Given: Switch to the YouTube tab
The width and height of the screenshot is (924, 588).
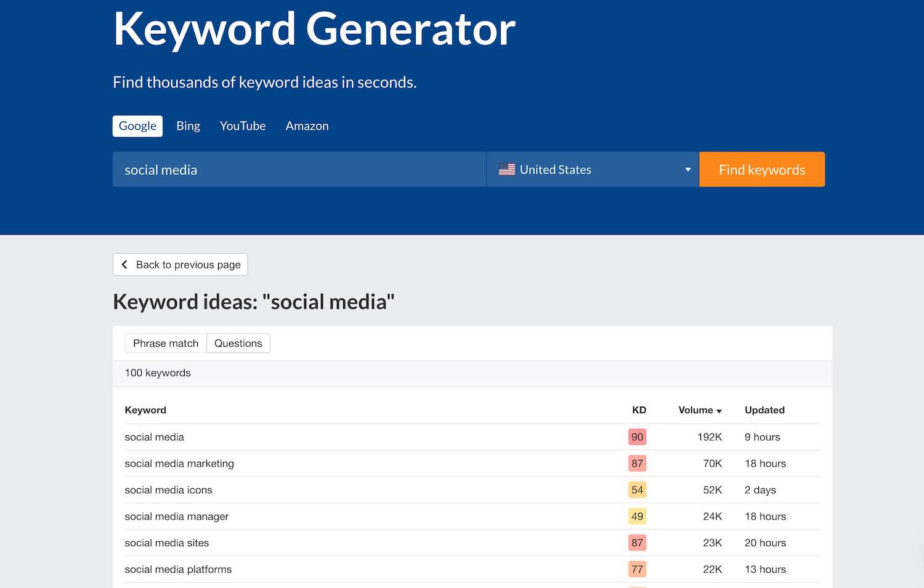Looking at the screenshot, I should pyautogui.click(x=243, y=126).
